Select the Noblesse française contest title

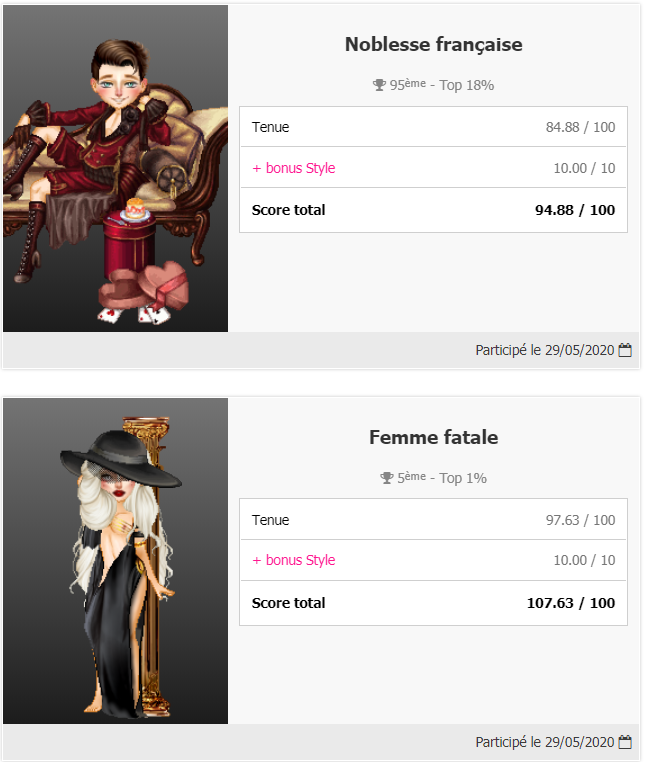433,44
